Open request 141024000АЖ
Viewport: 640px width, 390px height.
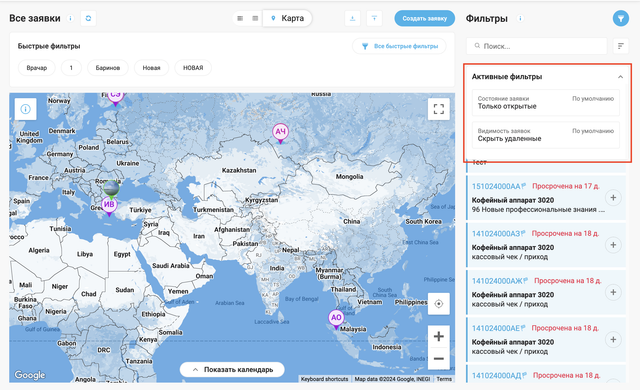tap(497, 281)
